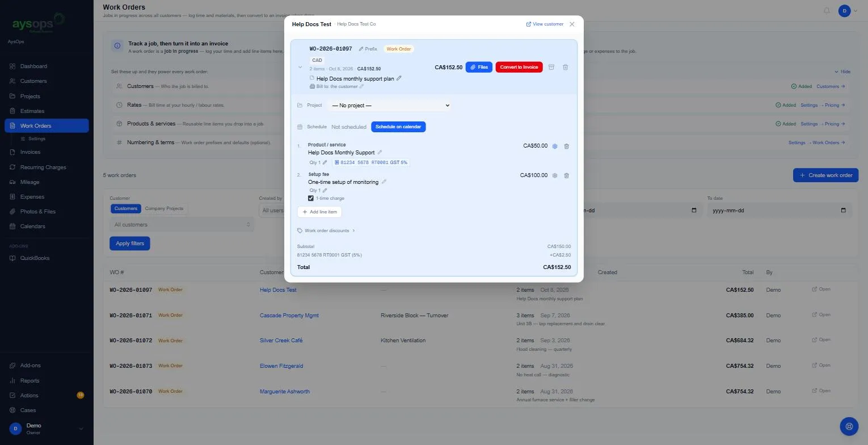
Task: Open Projects in the sidebar
Action: pyautogui.click(x=47, y=96)
